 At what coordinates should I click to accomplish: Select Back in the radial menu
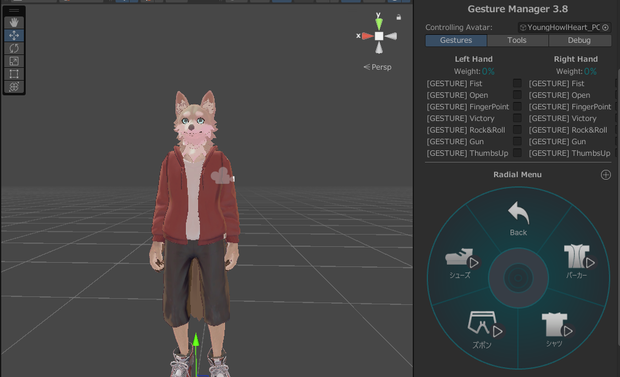(x=518, y=219)
